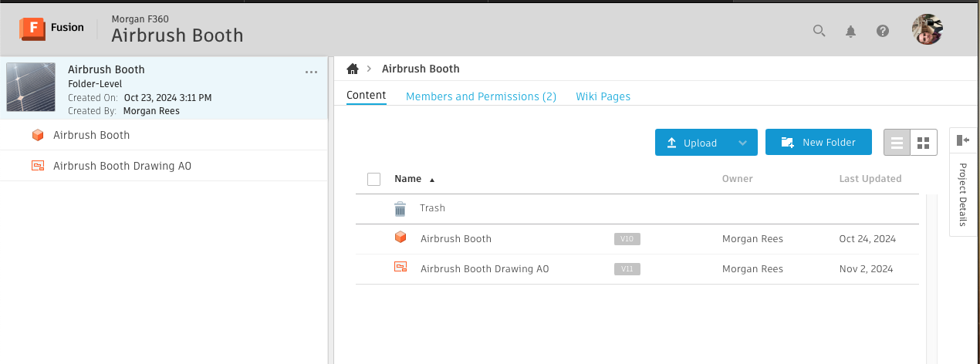
Task: Click the V11 version badge
Action: tap(627, 269)
